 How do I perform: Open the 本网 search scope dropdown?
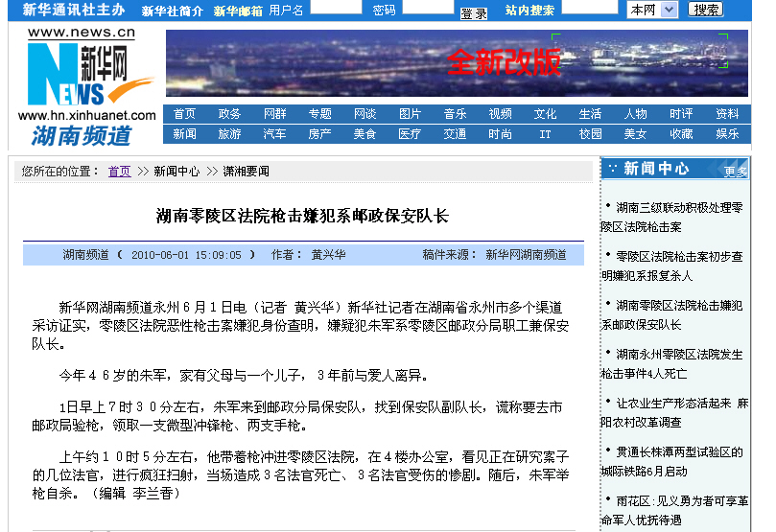tap(653, 10)
